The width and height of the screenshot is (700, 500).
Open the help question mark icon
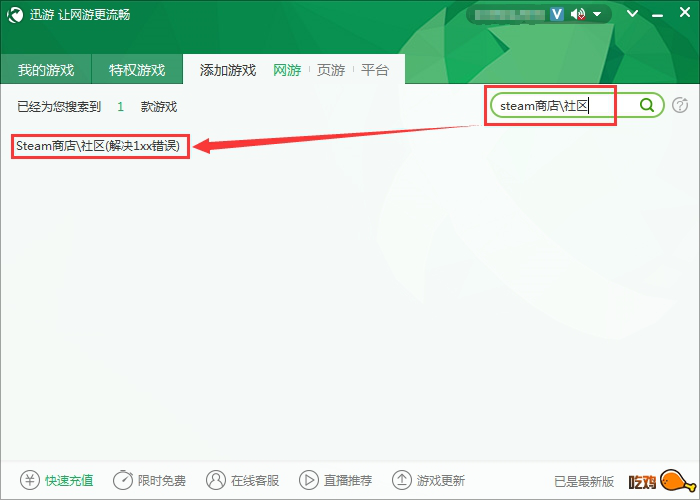[x=679, y=105]
